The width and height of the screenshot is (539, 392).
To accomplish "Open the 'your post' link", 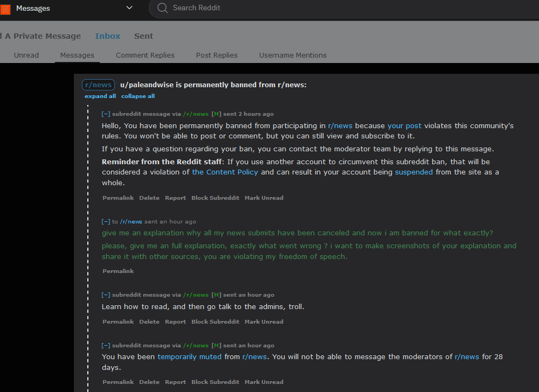I will click(x=404, y=125).
